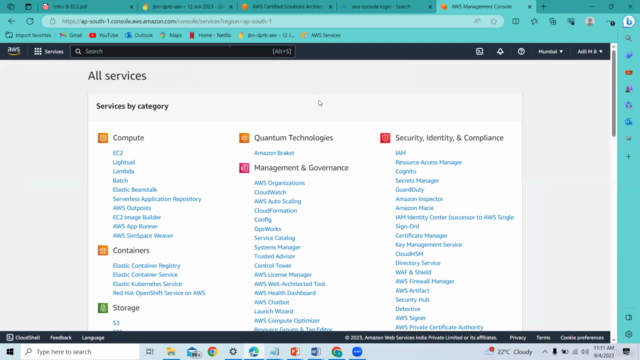This screenshot has width=640, height=360.
Task: Open Elastic Kubernetes Service link
Action: [x=147, y=284]
